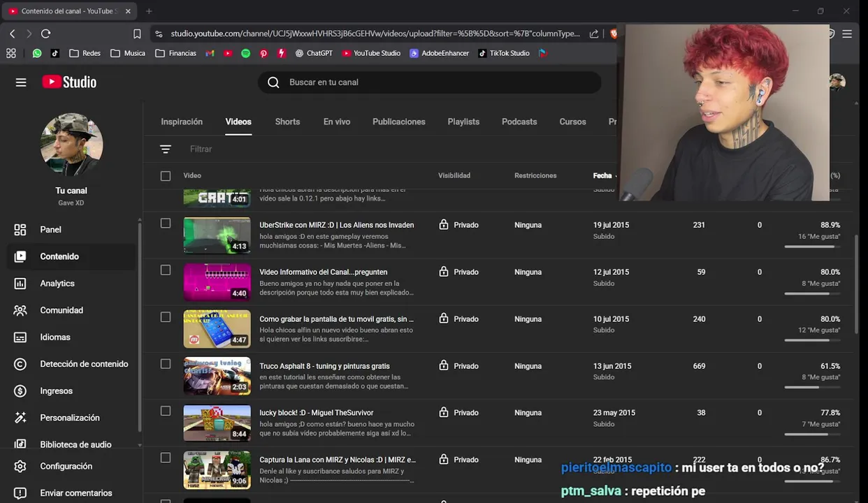Viewport: 868px width, 503px height.
Task: Sort by the Fecha column header
Action: click(x=602, y=176)
